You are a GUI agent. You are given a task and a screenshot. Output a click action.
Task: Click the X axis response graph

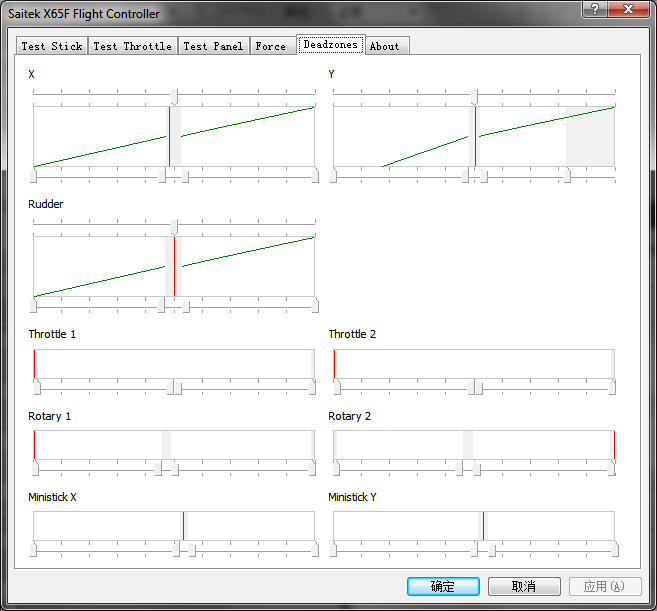click(x=174, y=137)
